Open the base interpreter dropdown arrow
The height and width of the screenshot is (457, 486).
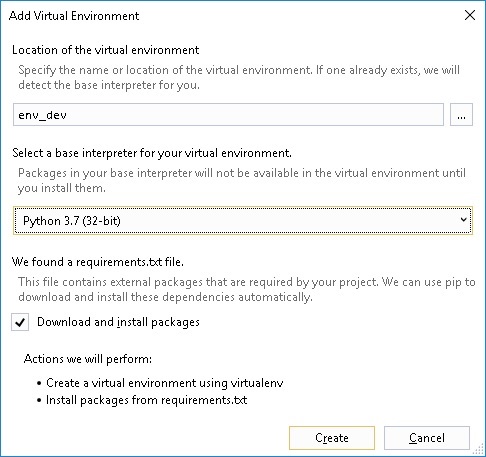tap(463, 220)
